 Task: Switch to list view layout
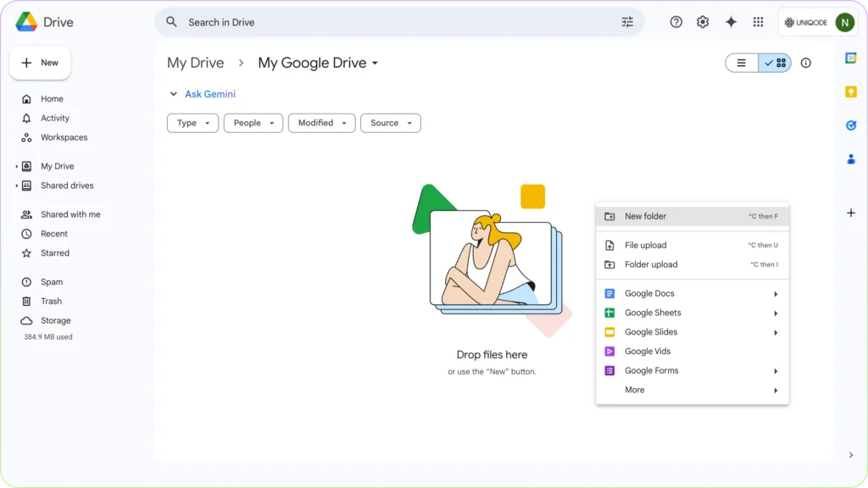tap(740, 63)
